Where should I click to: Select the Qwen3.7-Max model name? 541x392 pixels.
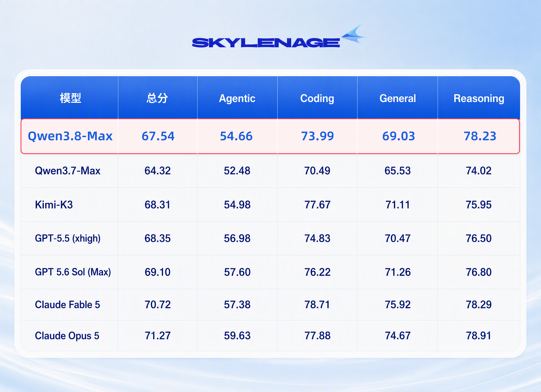coord(68,171)
